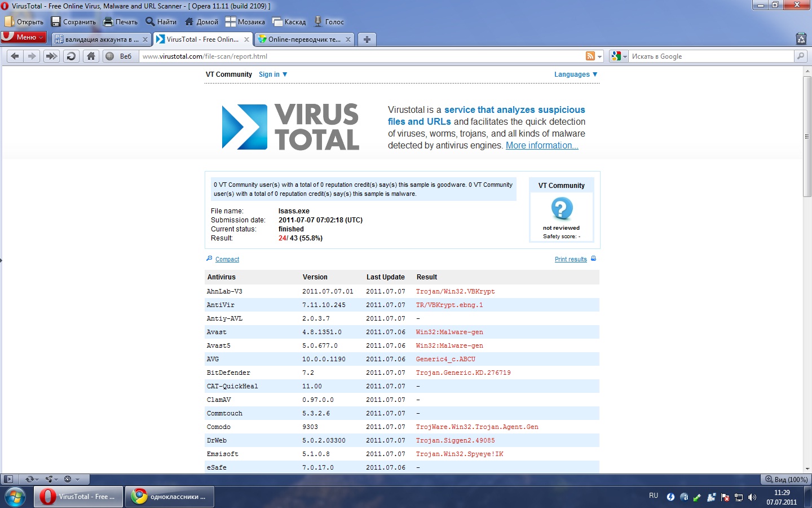Click the home icon in the address bar row
Viewport: 812px width, 508px height.
click(x=91, y=56)
